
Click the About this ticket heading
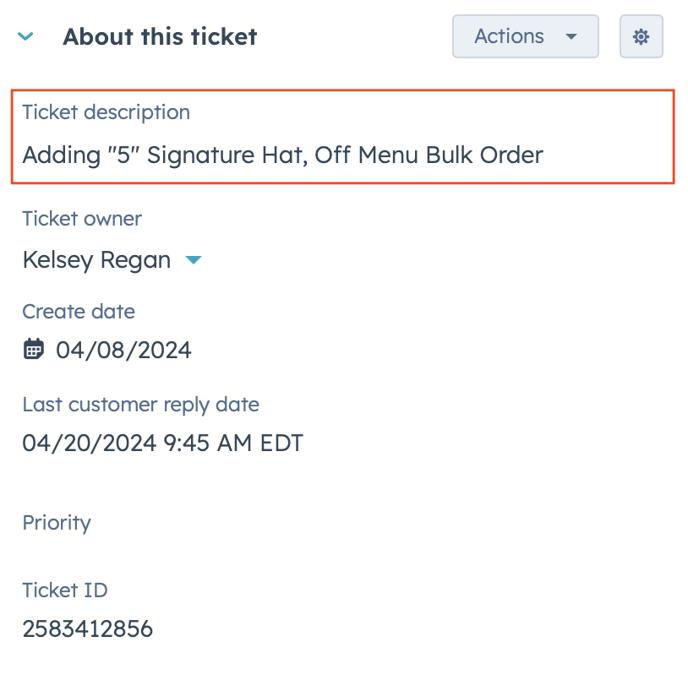(160, 37)
